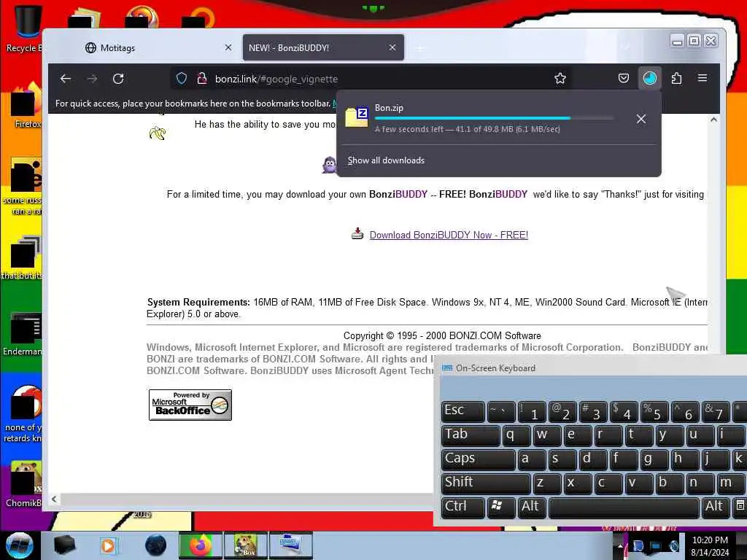Screen dimensions: 747x560
Task: Click the Bon.zip download progress bar
Action: click(x=494, y=118)
